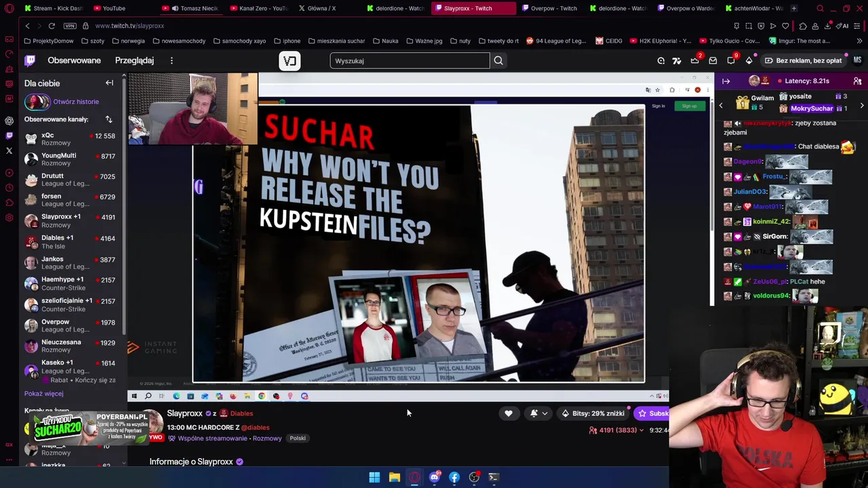868x488 pixels.
Task: Collapse the chat panel arrow
Action: [x=726, y=81]
